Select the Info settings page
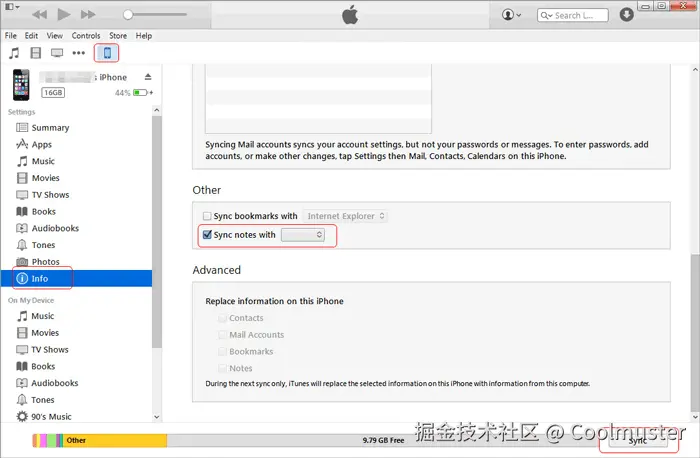This screenshot has width=700, height=458. click(x=76, y=279)
